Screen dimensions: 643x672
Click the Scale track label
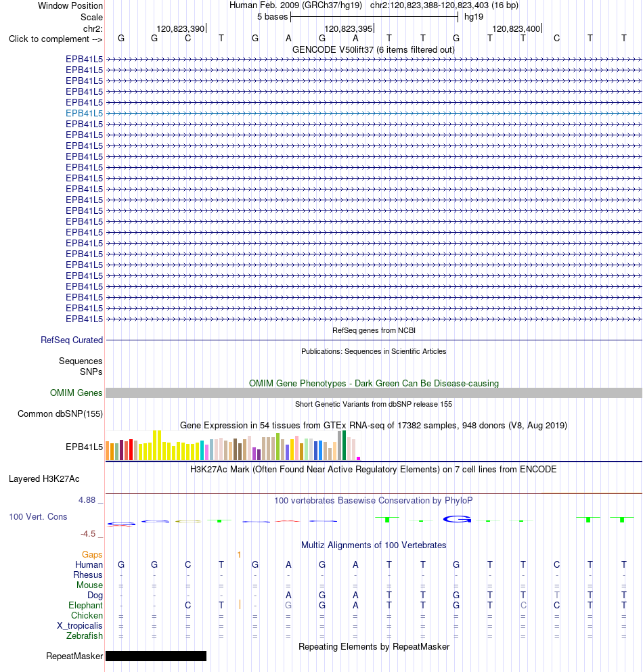tap(92, 17)
